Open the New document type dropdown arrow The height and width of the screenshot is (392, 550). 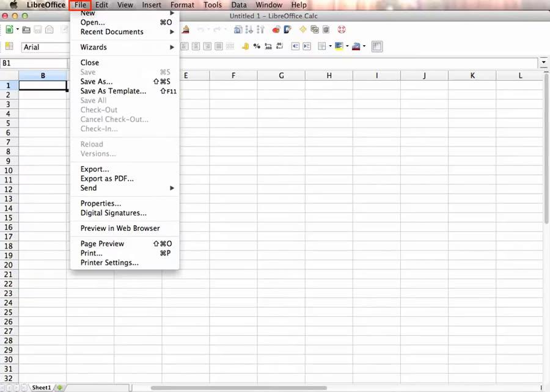[18, 30]
